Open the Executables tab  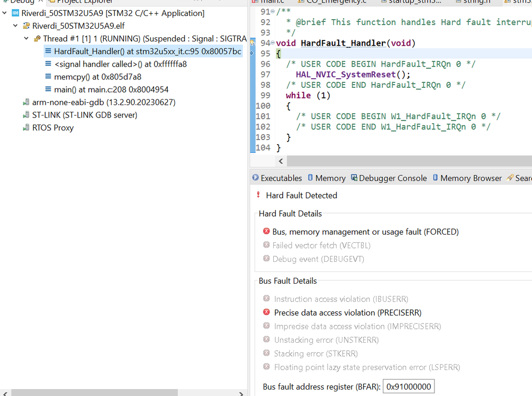[x=277, y=178]
